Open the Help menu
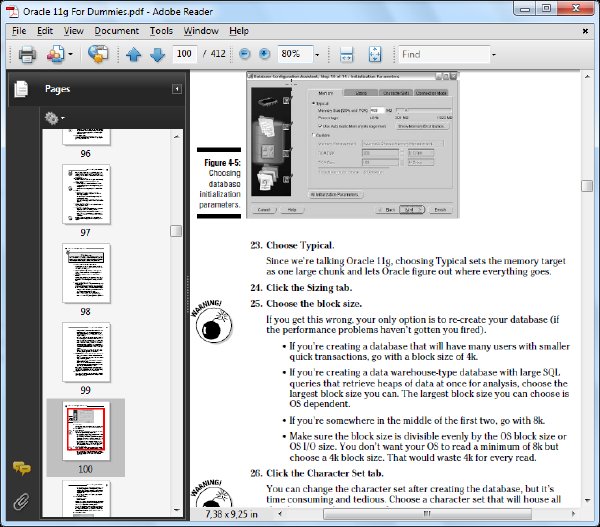The height and width of the screenshot is (527, 600). [239, 31]
